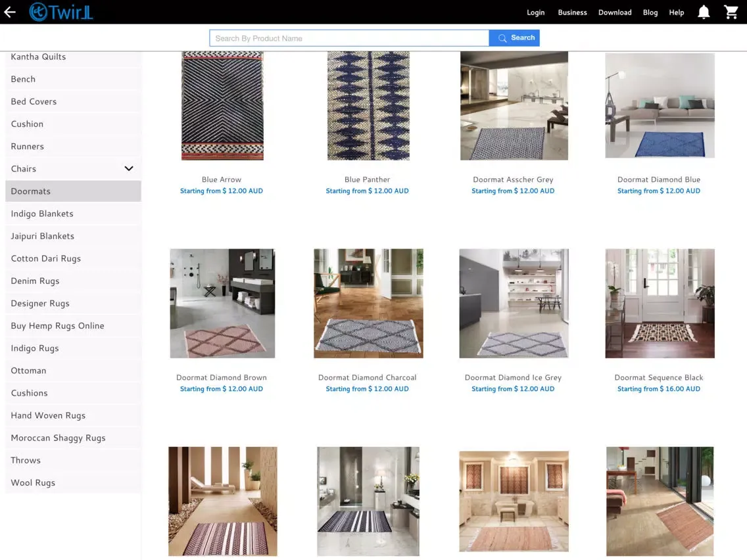Focus the Search By Product Name field
747x560 pixels.
pyautogui.click(x=349, y=38)
